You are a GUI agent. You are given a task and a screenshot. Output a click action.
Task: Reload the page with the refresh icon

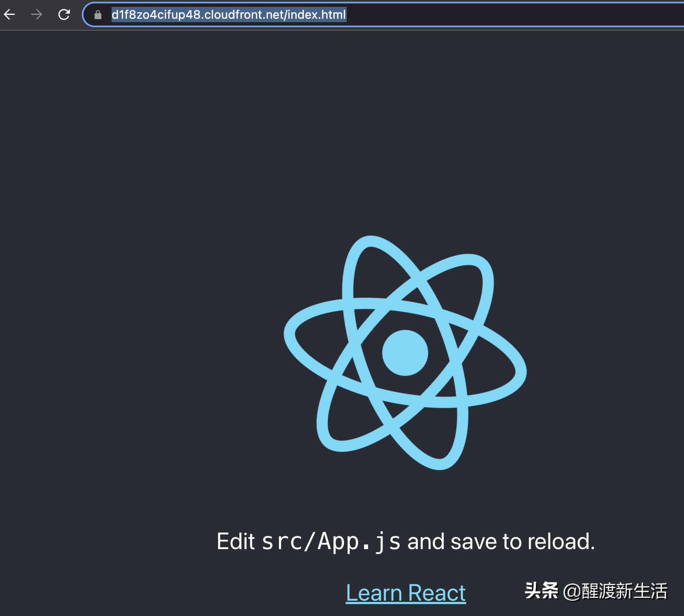[x=64, y=14]
